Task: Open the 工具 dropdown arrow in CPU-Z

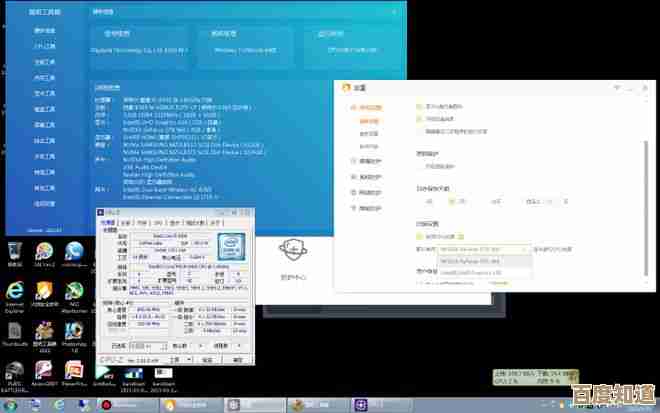Action: pyautogui.click(x=189, y=360)
